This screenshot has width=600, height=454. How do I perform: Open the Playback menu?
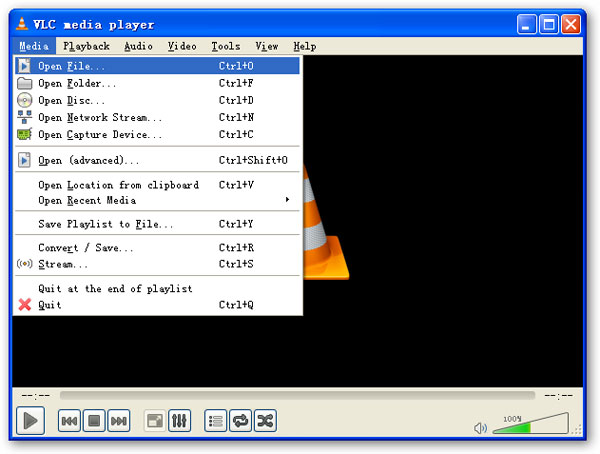(x=86, y=46)
